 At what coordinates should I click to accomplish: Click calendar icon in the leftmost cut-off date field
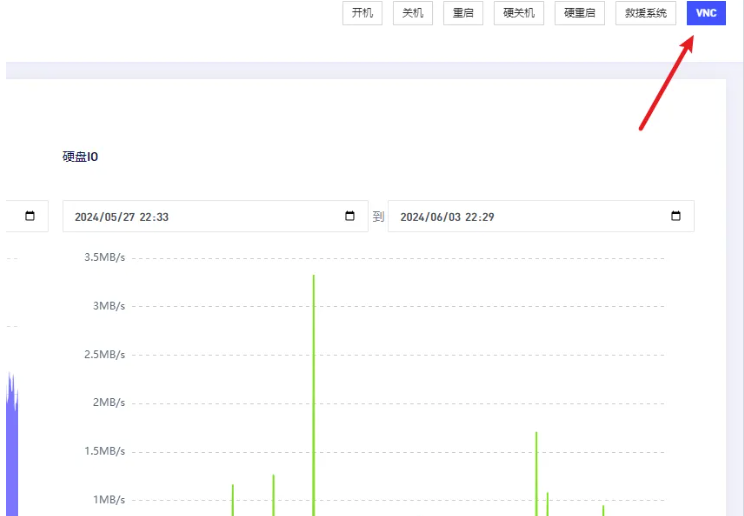30,217
